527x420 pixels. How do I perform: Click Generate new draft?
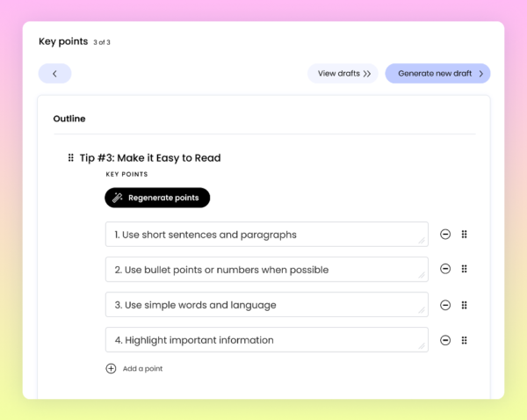437,73
